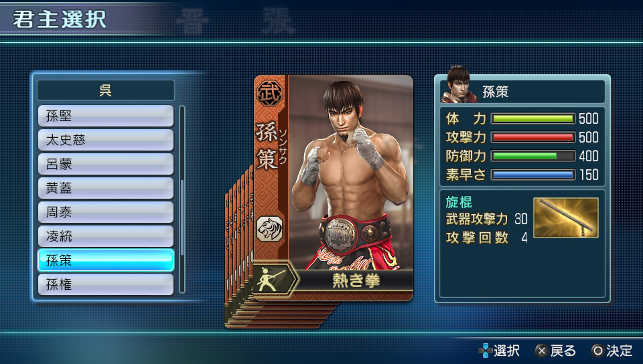Pick 凌統 from the list
643x364 pixels.
[106, 236]
